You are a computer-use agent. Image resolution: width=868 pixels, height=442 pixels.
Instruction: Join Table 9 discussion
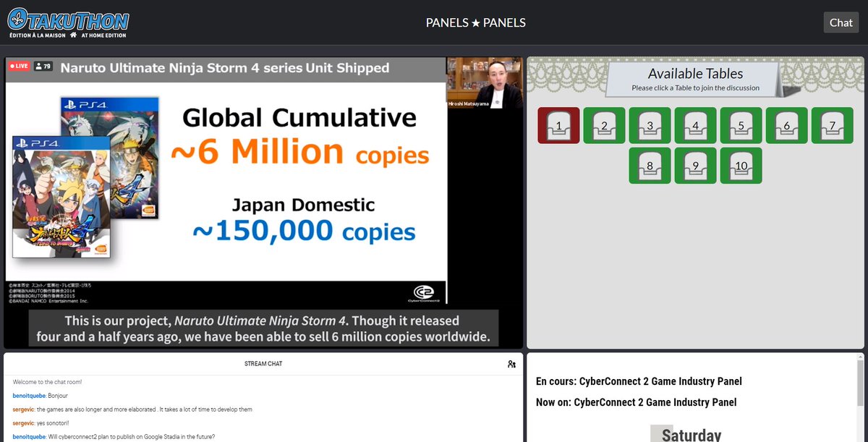[695, 166]
